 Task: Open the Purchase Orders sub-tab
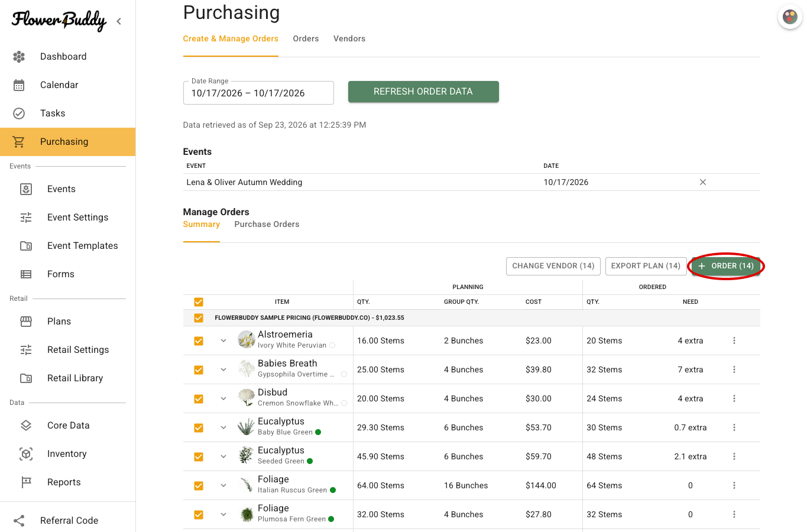267,224
